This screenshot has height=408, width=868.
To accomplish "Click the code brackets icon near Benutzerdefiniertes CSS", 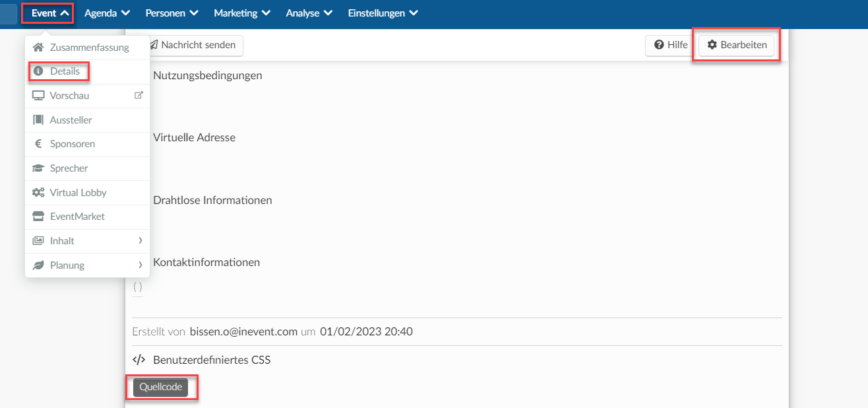I will [139, 360].
